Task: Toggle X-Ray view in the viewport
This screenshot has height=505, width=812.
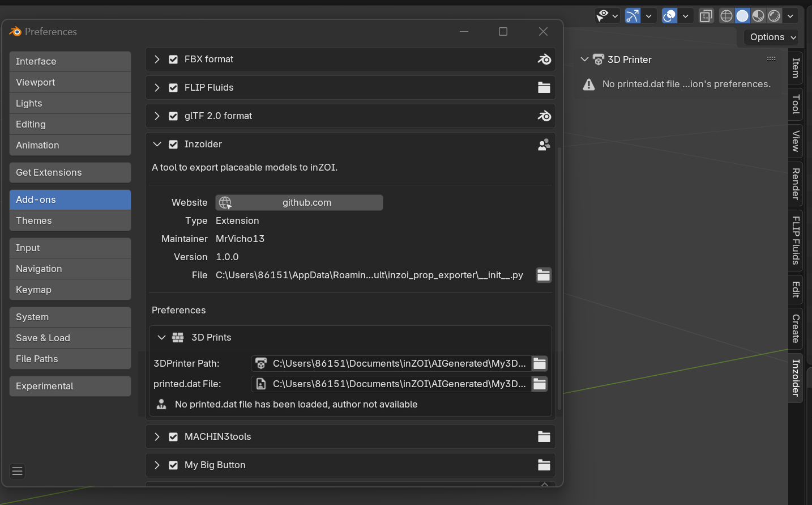Action: (706, 16)
